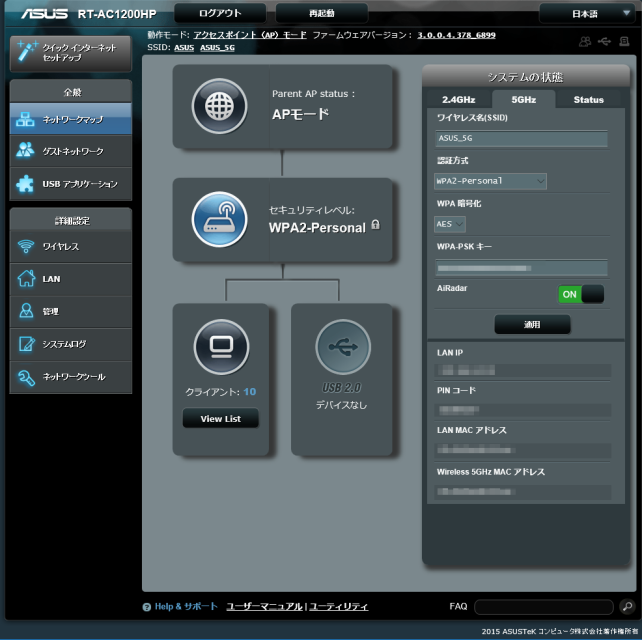Click the ASUS_5G SSID link in header
The image size is (642, 640).
click(217, 47)
